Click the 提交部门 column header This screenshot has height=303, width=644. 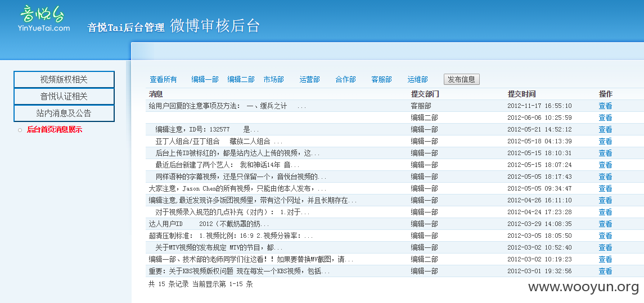pyautogui.click(x=425, y=94)
